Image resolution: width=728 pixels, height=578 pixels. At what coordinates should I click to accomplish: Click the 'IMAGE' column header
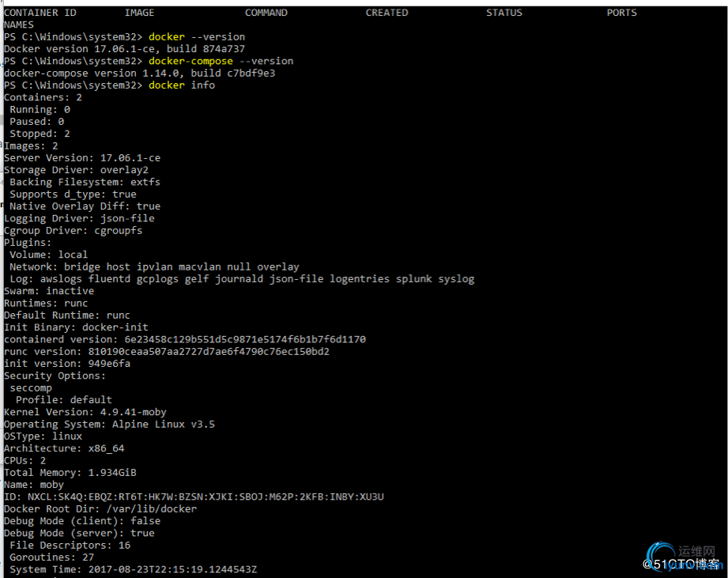(x=139, y=13)
